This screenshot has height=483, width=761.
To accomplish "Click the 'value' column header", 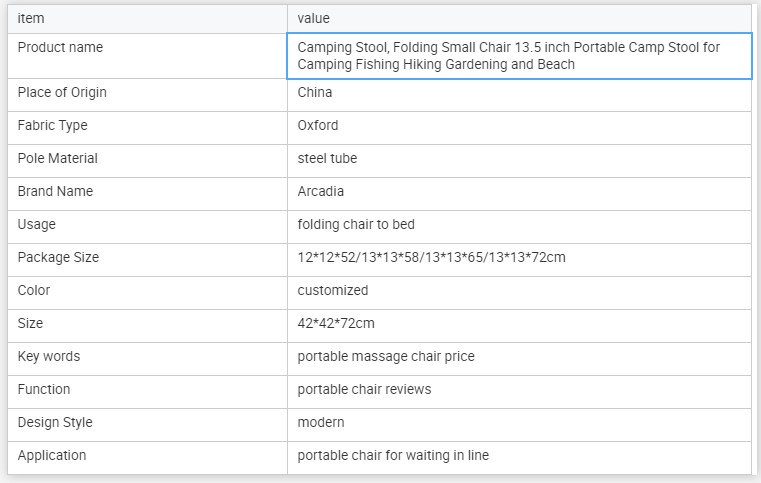I will pyautogui.click(x=313, y=18).
